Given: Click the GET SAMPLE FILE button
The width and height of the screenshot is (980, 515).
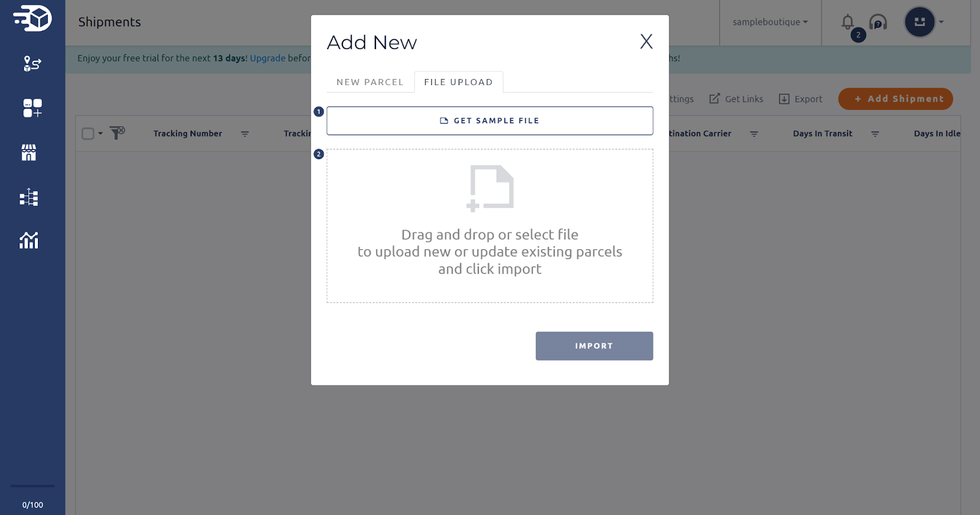Looking at the screenshot, I should click(490, 121).
